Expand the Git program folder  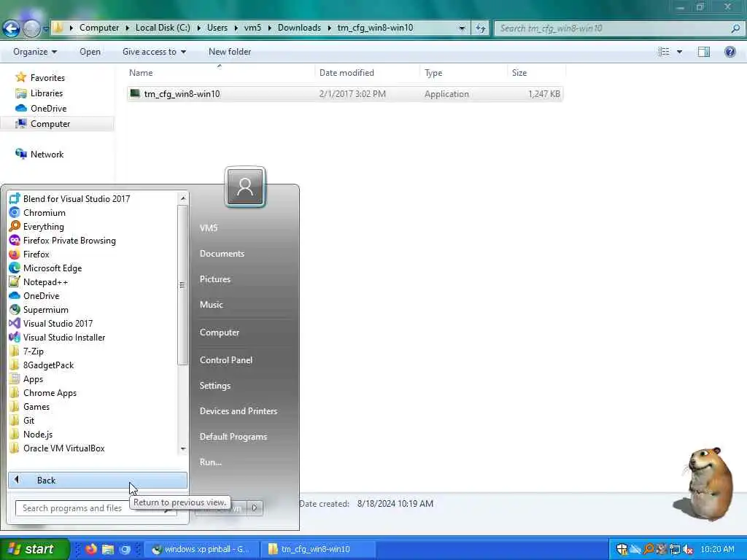point(28,420)
